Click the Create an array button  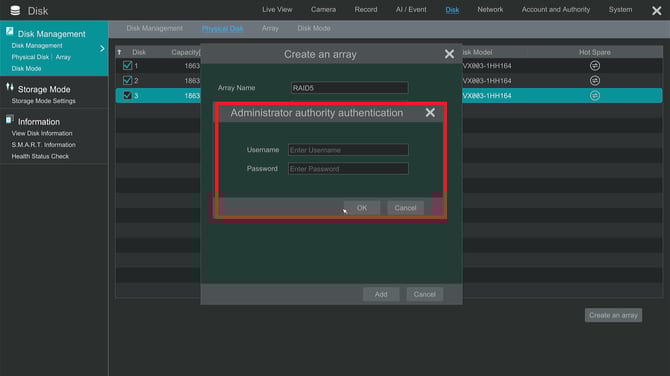(613, 315)
